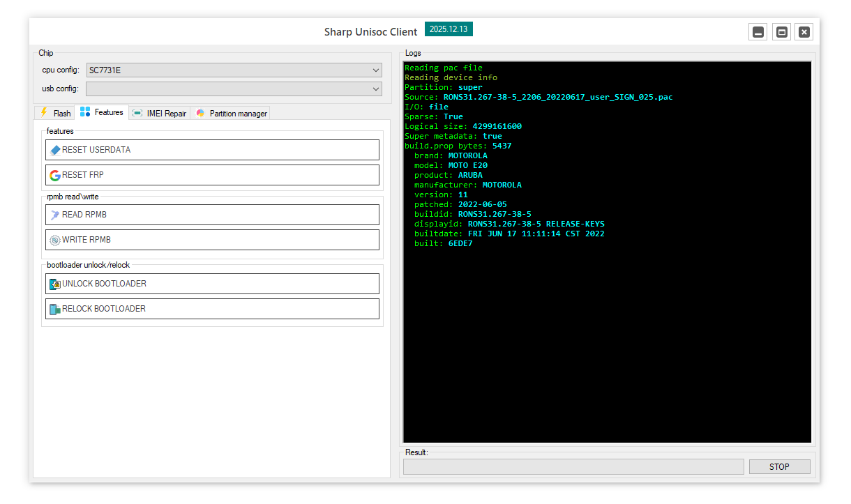The width and height of the screenshot is (851, 504).
Task: Click the UNLOCK BOOTLOADER button
Action: pyautogui.click(x=212, y=284)
